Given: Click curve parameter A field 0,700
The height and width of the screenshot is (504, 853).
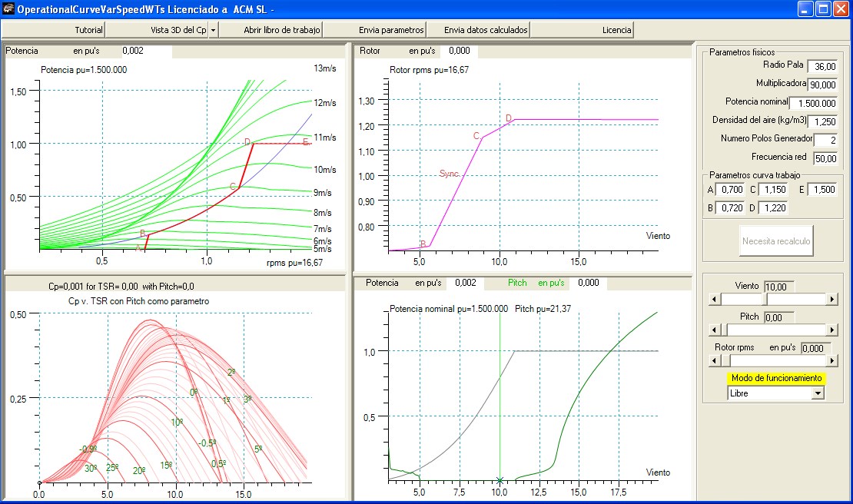Looking at the screenshot, I should pyautogui.click(x=730, y=190).
